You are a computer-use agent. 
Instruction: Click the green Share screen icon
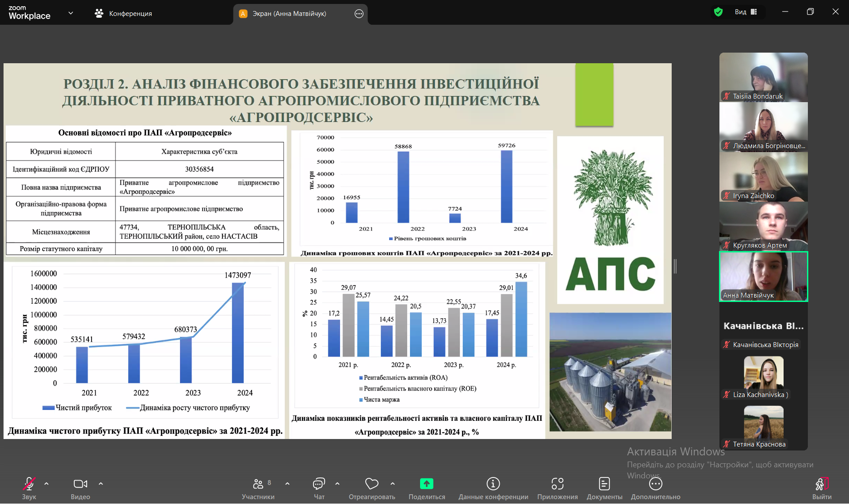(426, 484)
